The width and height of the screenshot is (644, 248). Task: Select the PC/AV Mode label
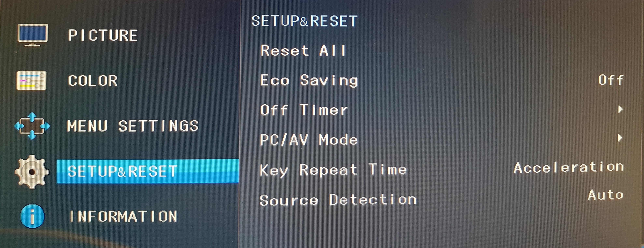(309, 140)
